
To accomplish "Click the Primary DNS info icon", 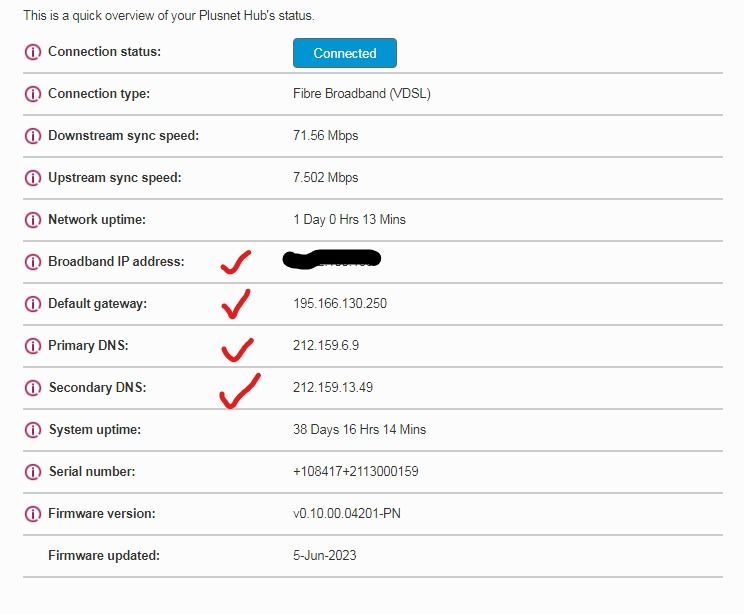I will click(32, 346).
